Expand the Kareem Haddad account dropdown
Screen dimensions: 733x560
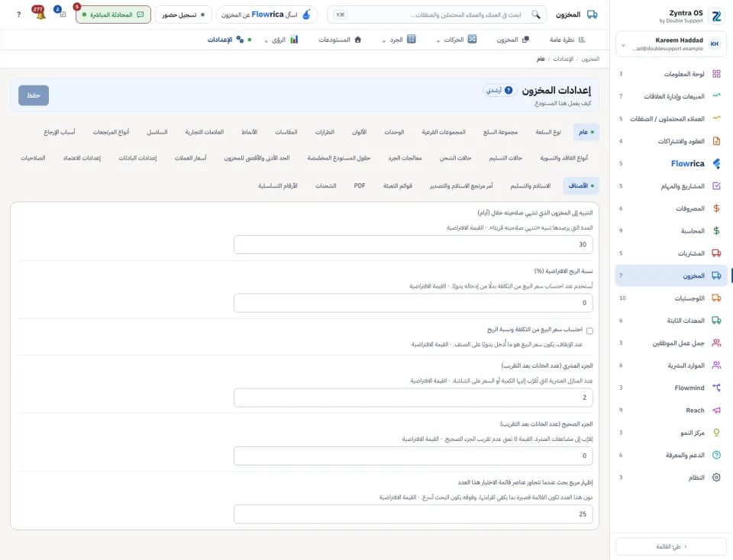[x=623, y=45]
